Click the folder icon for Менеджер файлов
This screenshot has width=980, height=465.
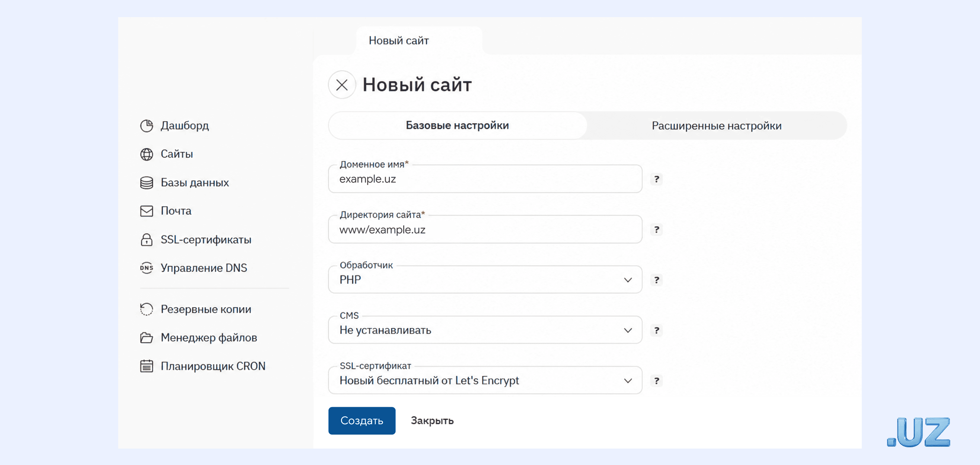coord(147,337)
